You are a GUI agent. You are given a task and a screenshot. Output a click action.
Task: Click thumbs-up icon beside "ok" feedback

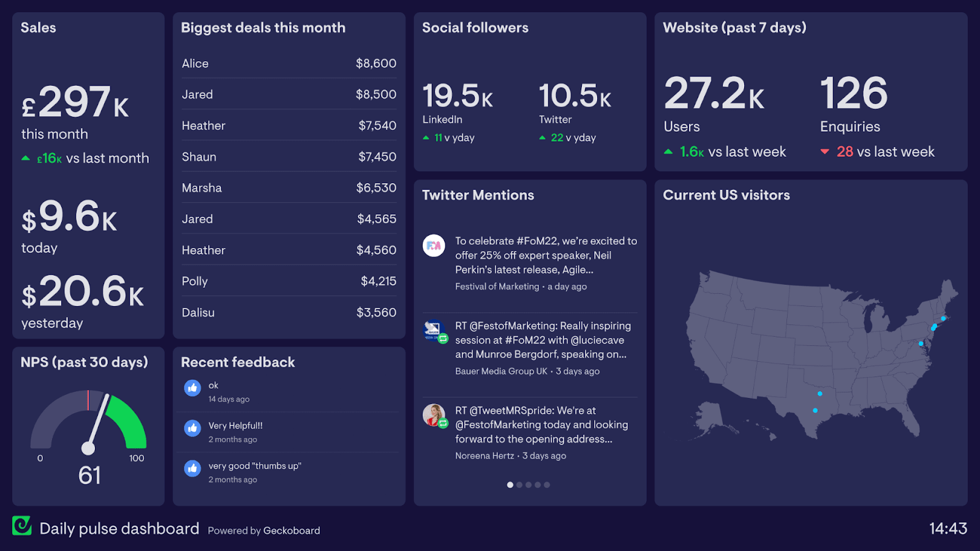[x=192, y=388]
